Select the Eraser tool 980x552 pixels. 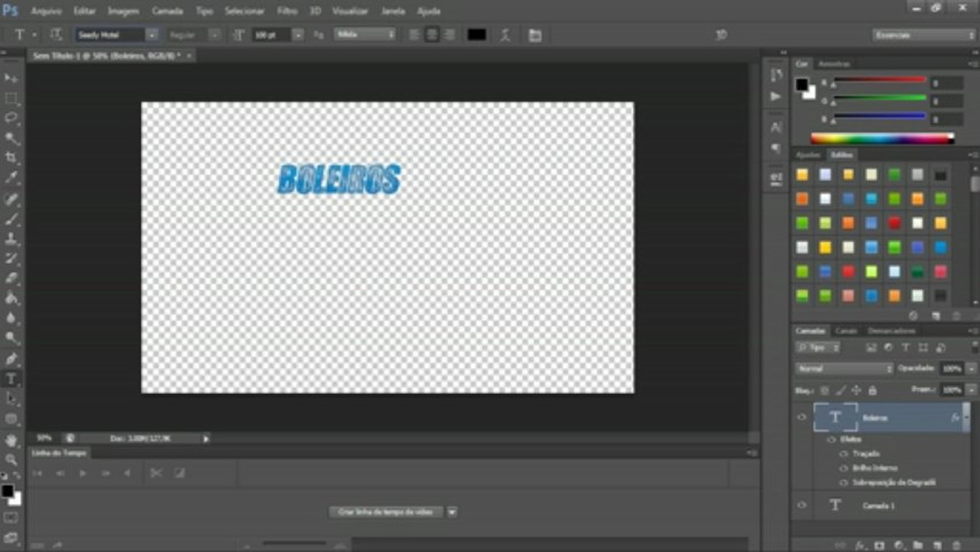pyautogui.click(x=11, y=278)
